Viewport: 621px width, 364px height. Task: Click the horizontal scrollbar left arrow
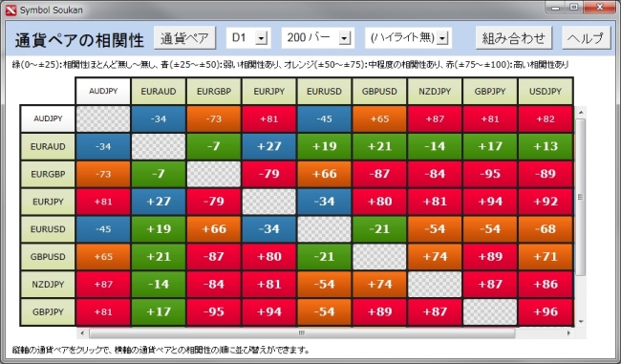point(82,332)
